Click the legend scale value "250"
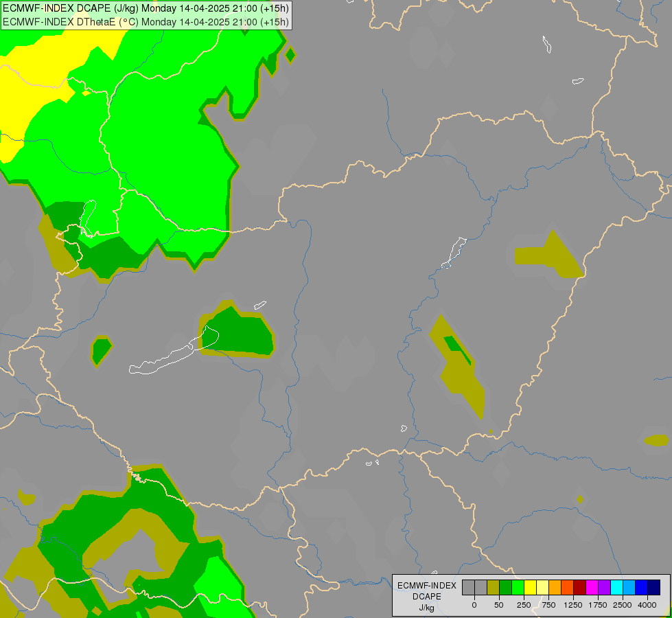This screenshot has height=618, width=672. (x=524, y=605)
